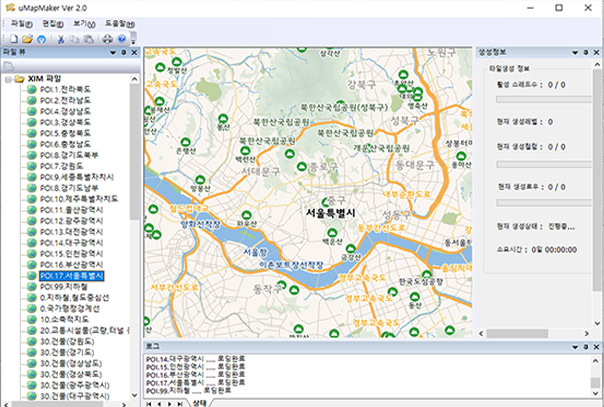Viewport: 604px width, 407px height.
Task: Click the XIM 파일 folder icon
Action: pyautogui.click(x=19, y=79)
